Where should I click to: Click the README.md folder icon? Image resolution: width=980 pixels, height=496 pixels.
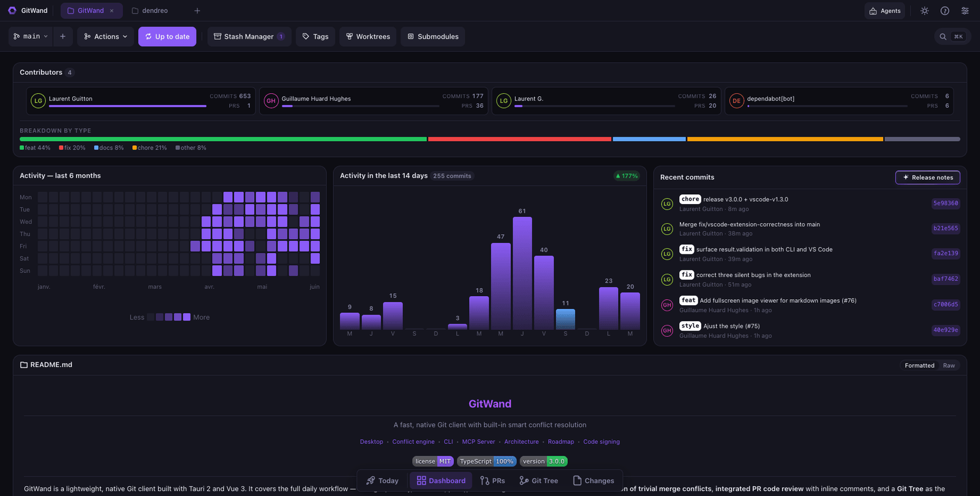pyautogui.click(x=24, y=365)
